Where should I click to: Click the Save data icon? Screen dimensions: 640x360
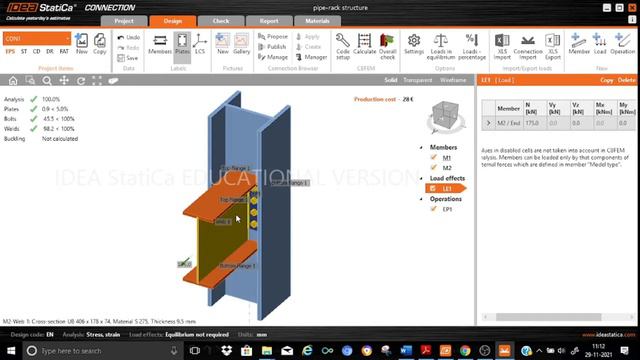pyautogui.click(x=128, y=58)
